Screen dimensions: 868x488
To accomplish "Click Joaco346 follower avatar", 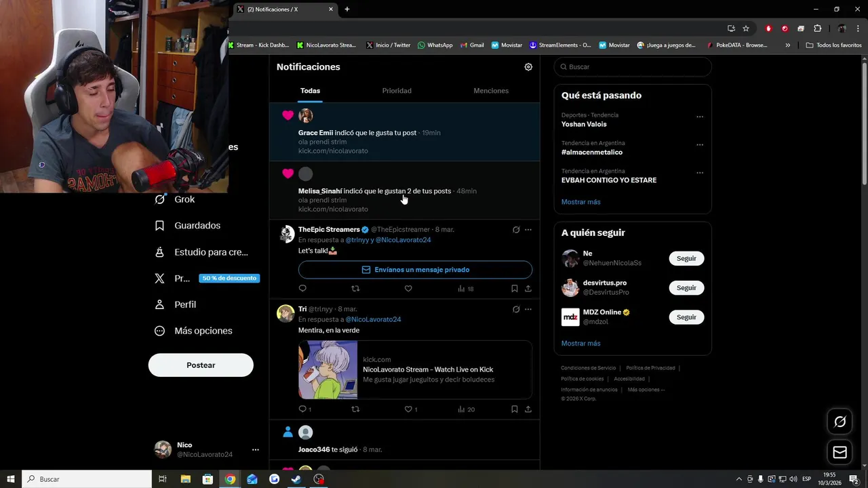I will pyautogui.click(x=306, y=432).
